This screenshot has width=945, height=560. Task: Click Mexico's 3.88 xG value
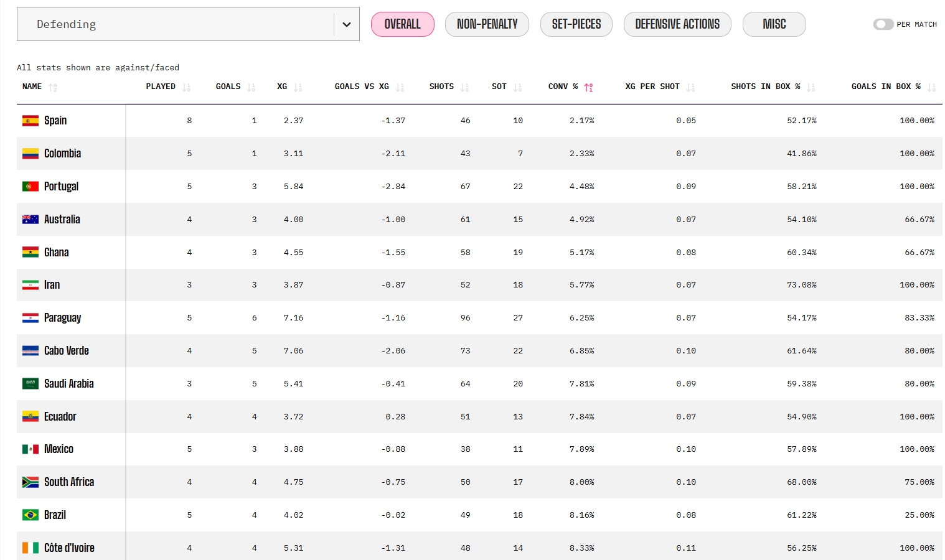293,449
